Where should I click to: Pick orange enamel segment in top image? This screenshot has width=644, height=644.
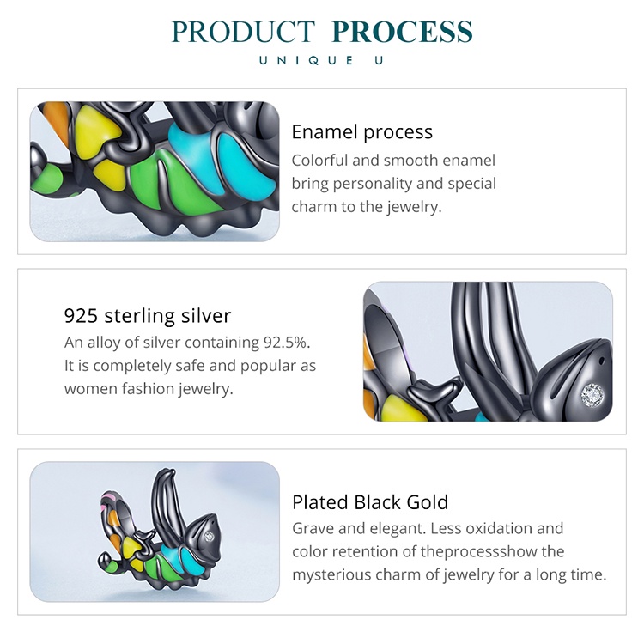(x=53, y=118)
